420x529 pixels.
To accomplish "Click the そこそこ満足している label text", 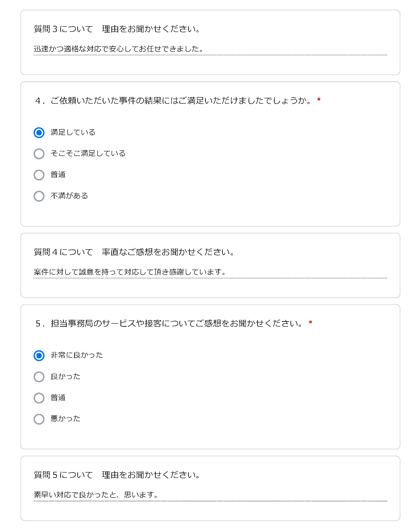I will 88,153.
